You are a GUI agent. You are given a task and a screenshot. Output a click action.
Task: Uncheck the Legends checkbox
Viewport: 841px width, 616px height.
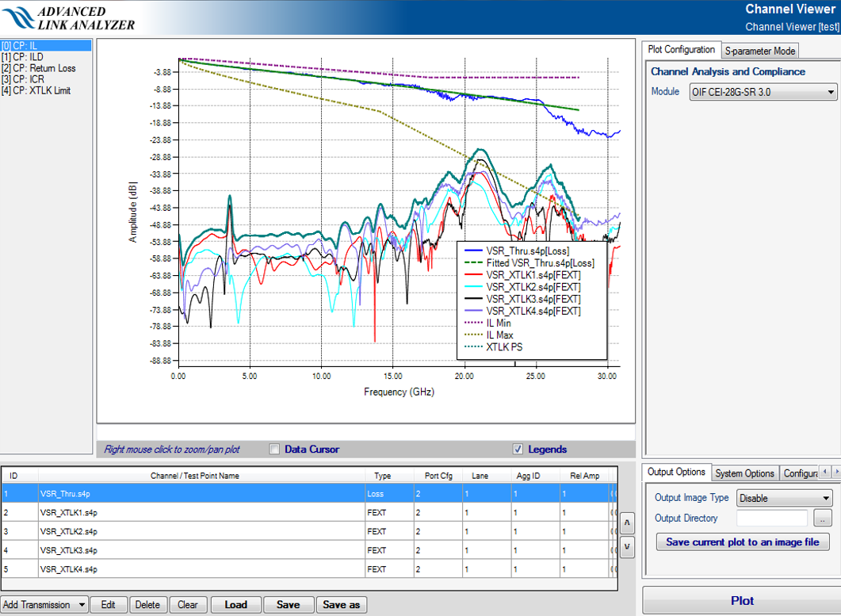click(518, 450)
